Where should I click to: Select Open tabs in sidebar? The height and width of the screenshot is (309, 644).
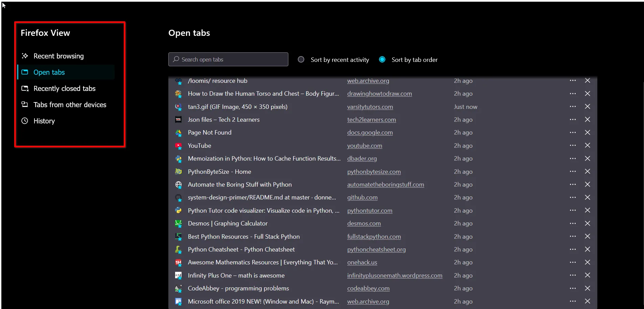point(66,72)
